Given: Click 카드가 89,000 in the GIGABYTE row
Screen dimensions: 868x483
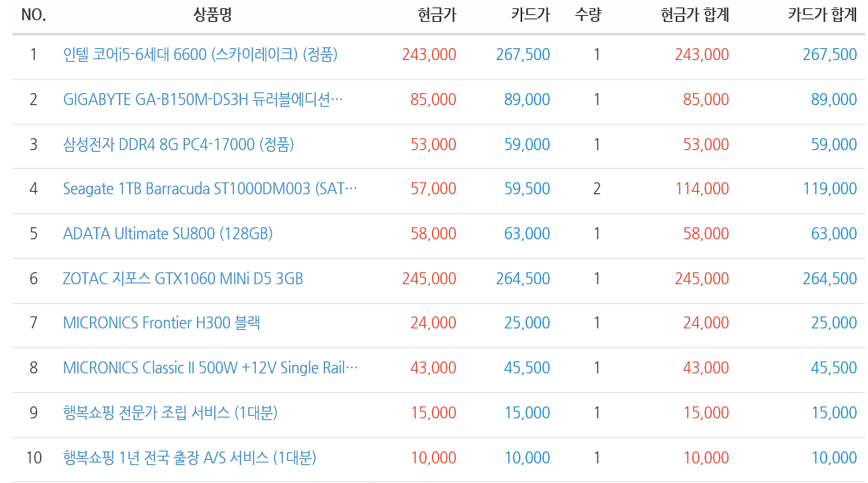Looking at the screenshot, I should click(x=527, y=99).
